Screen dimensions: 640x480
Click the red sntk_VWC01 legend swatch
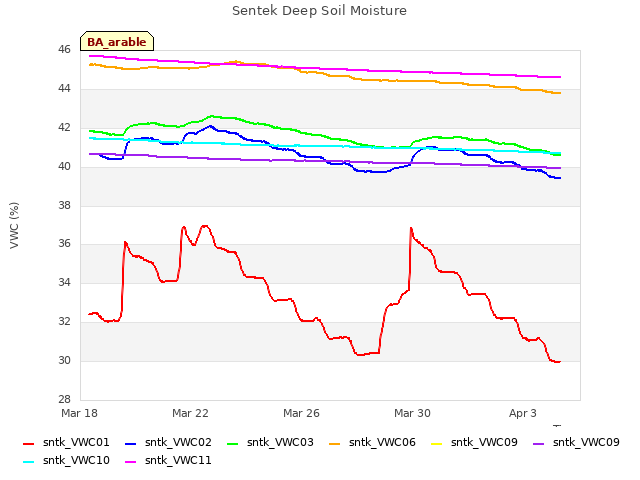[x=29, y=444]
